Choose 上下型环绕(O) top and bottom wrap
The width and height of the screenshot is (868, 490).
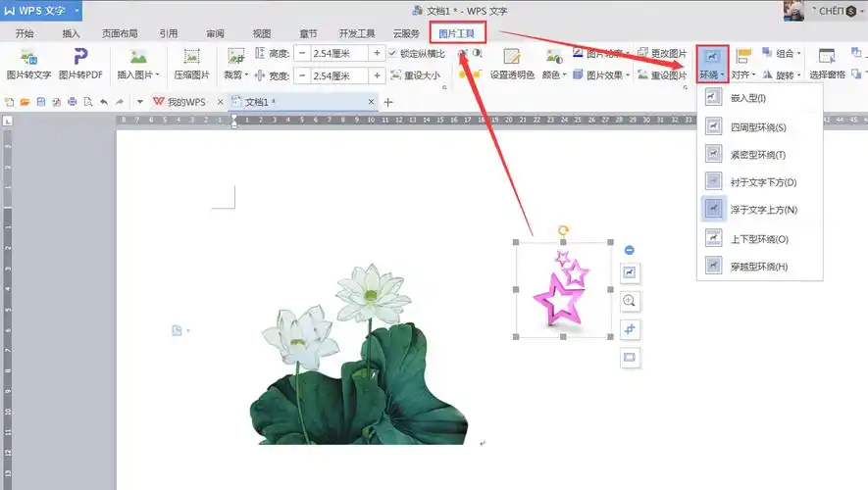click(x=759, y=239)
